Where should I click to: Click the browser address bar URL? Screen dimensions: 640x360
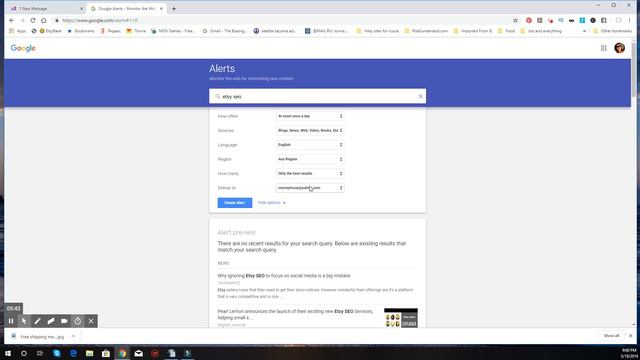click(100, 20)
